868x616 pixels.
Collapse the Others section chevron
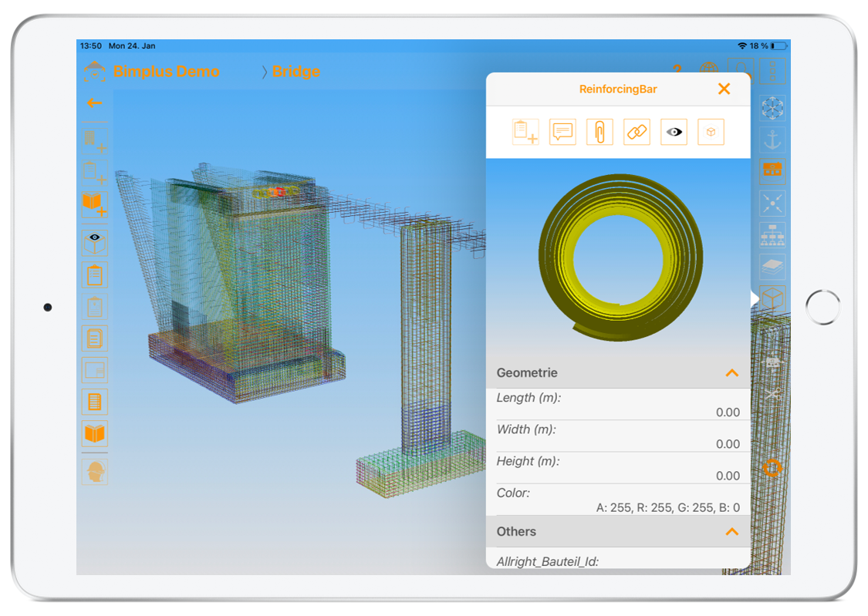pyautogui.click(x=731, y=532)
